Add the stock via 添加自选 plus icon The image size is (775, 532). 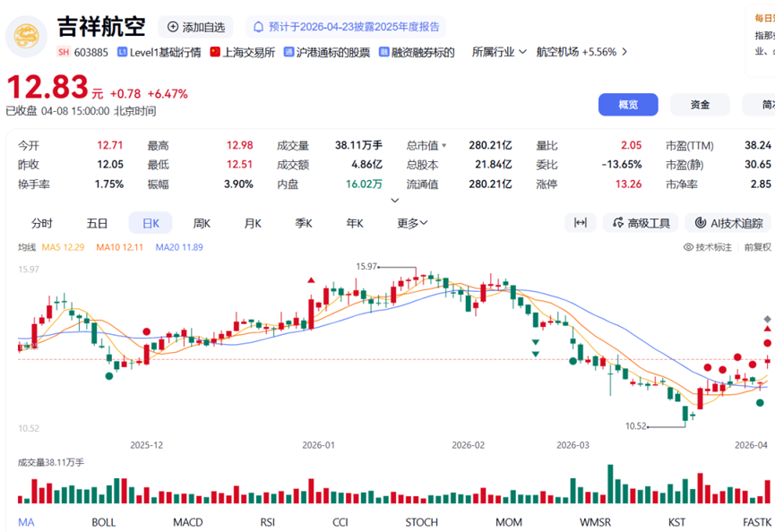pos(173,28)
